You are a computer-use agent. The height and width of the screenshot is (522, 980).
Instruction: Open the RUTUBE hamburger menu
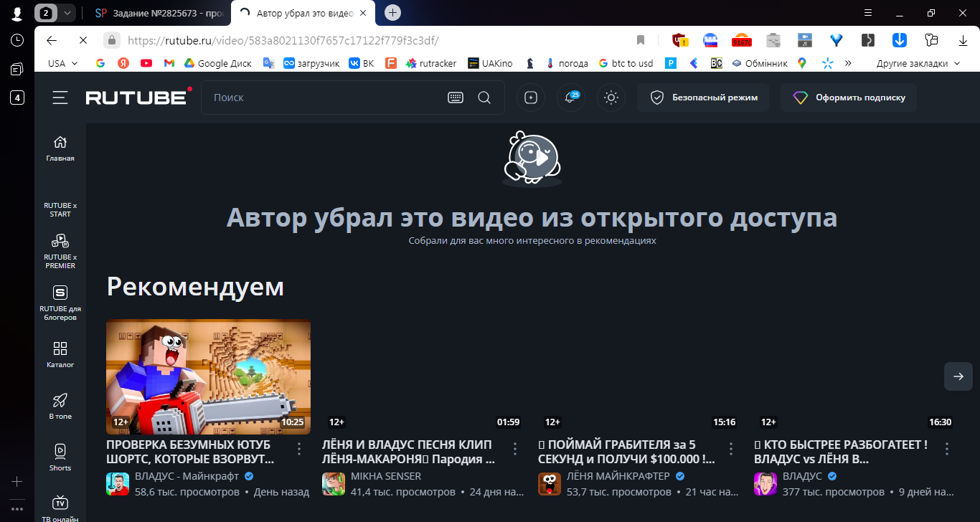point(60,98)
